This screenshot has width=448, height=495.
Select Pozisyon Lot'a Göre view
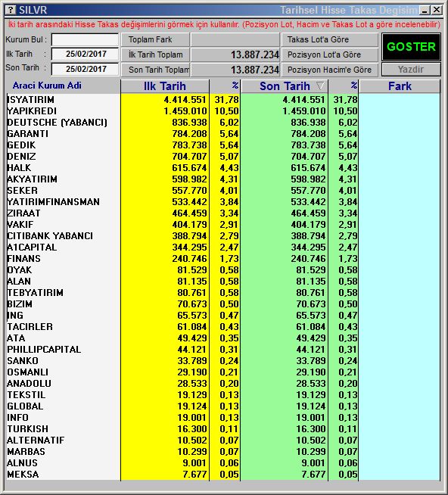tap(330, 54)
